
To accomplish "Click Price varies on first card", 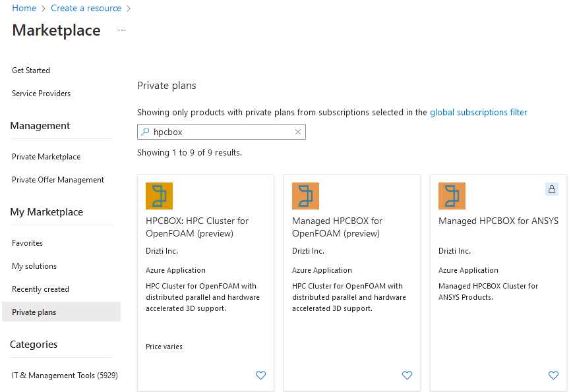I will pyautogui.click(x=164, y=347).
